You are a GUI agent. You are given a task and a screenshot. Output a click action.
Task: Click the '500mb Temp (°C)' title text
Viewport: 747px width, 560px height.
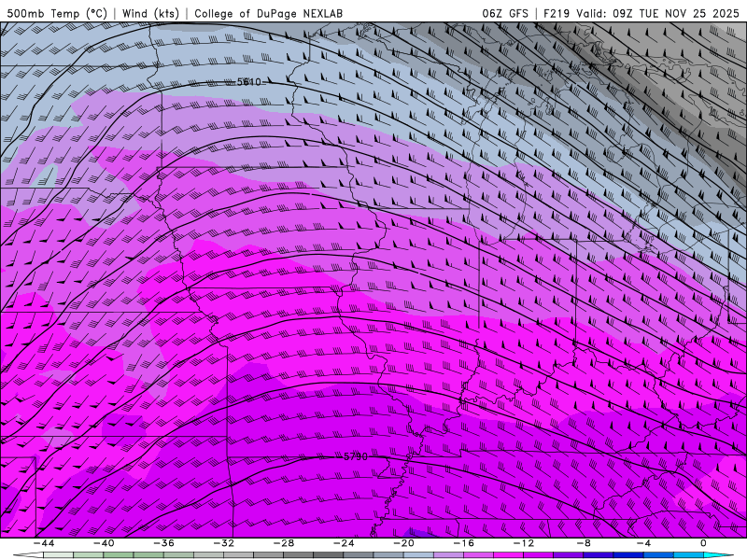(x=57, y=13)
